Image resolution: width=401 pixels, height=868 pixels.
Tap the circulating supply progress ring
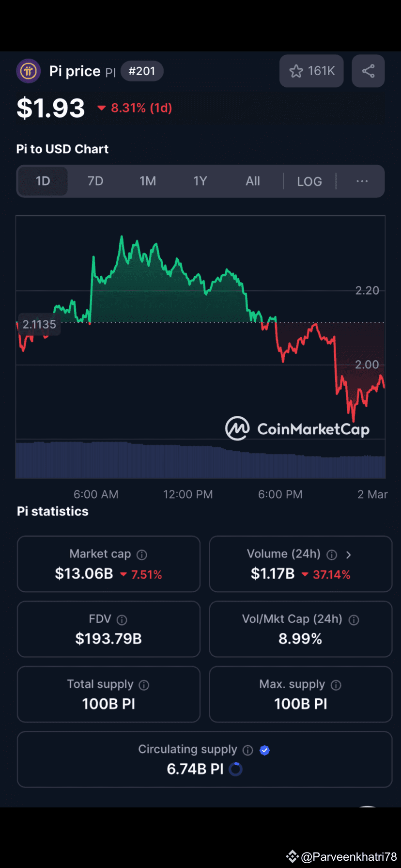(x=235, y=769)
